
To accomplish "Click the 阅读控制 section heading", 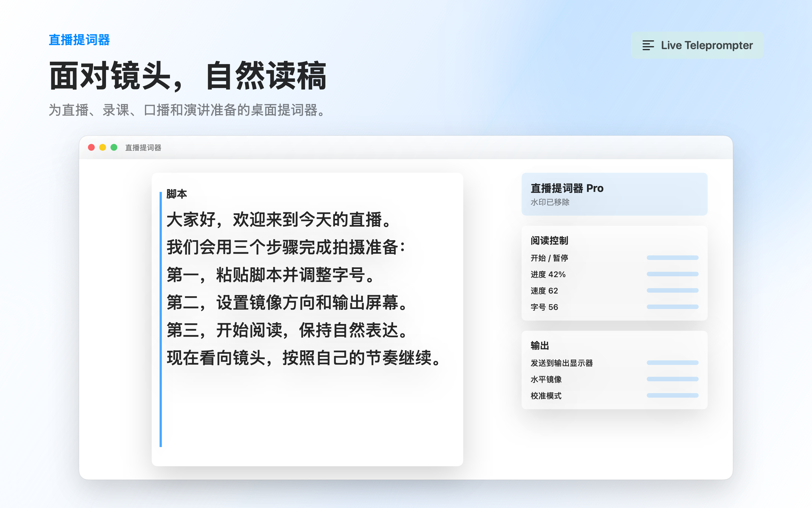I will [x=549, y=240].
